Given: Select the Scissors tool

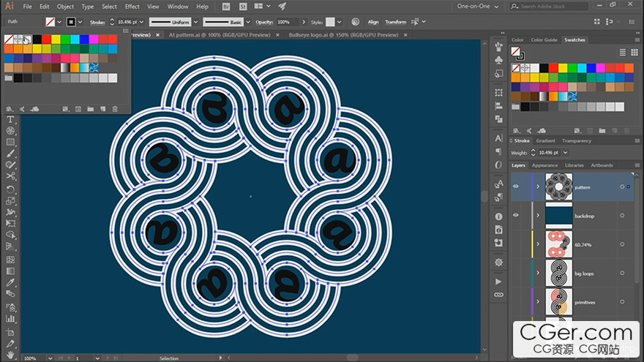Looking at the screenshot, I should (11, 176).
